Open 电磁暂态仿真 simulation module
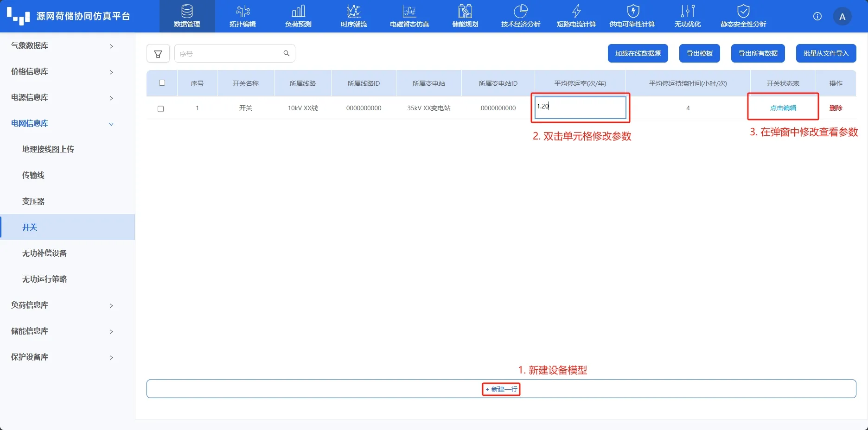Viewport: 868px width, 430px height. [410, 16]
